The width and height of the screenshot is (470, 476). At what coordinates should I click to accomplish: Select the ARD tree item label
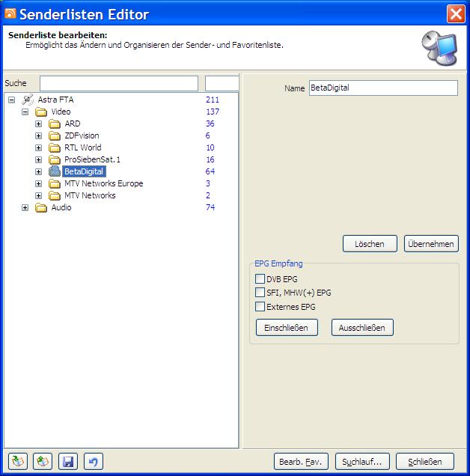pos(73,123)
